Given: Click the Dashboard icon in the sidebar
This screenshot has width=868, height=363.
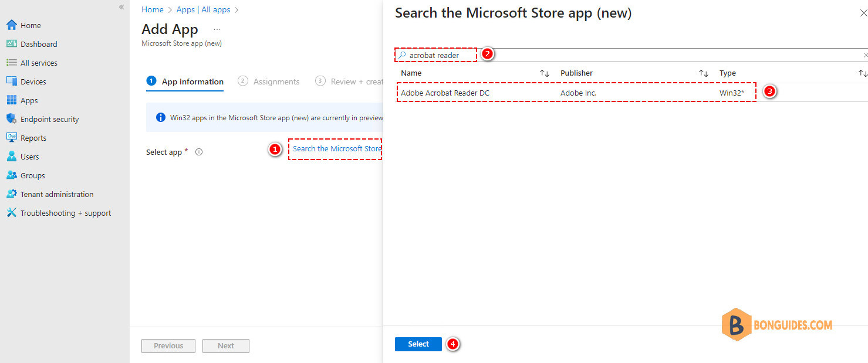Looking at the screenshot, I should point(11,44).
